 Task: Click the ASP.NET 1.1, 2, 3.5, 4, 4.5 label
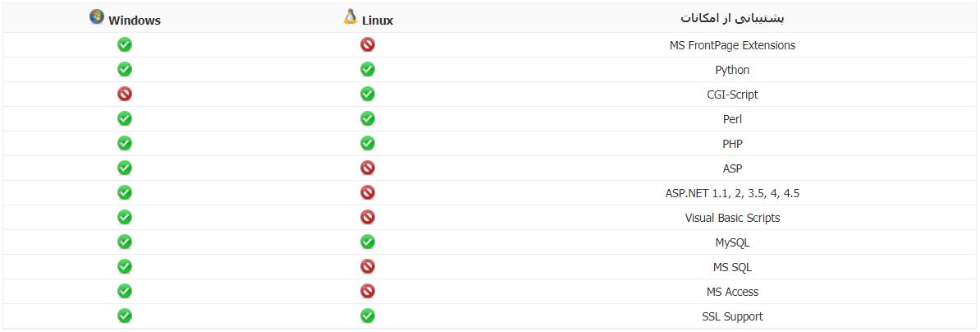click(732, 193)
